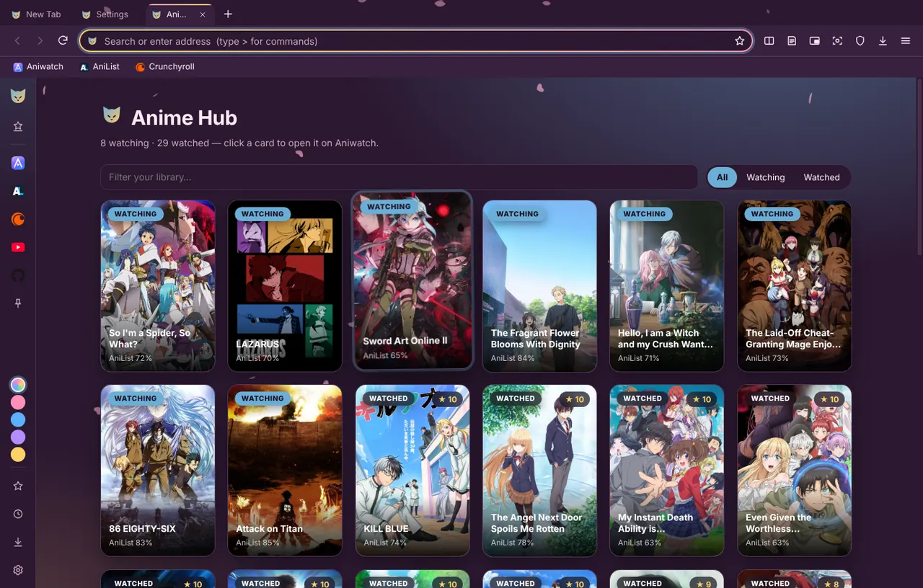Focus the address bar search field
Viewport: 923px width, 588px height.
coord(415,41)
